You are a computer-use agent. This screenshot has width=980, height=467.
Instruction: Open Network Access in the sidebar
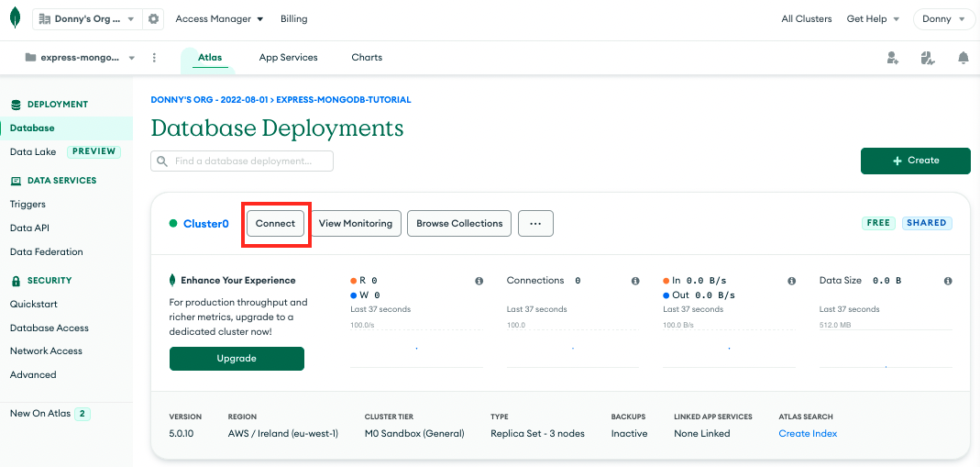46,351
